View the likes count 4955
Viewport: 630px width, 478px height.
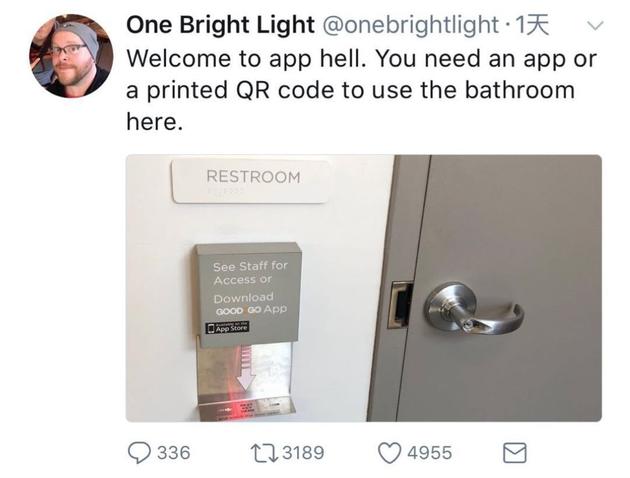pyautogui.click(x=430, y=453)
